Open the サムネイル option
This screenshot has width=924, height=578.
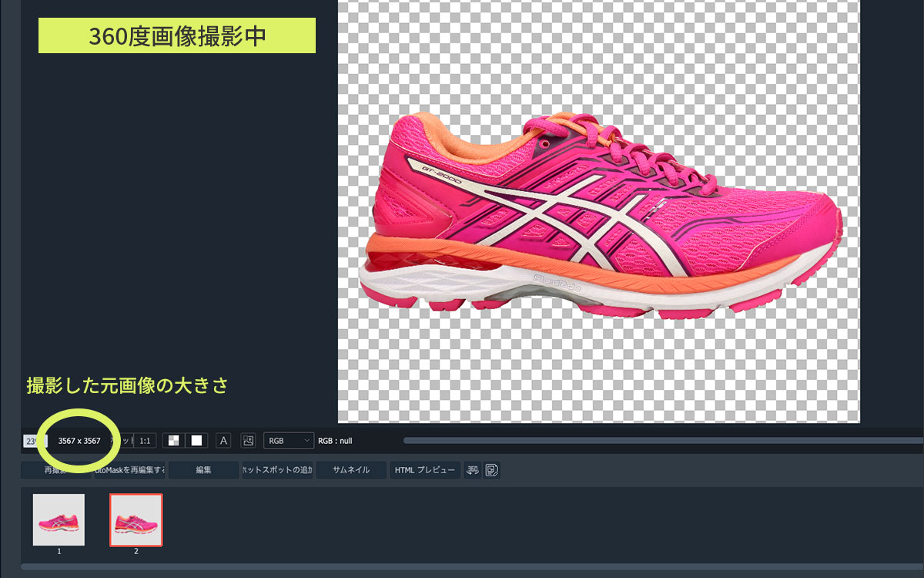(x=351, y=470)
